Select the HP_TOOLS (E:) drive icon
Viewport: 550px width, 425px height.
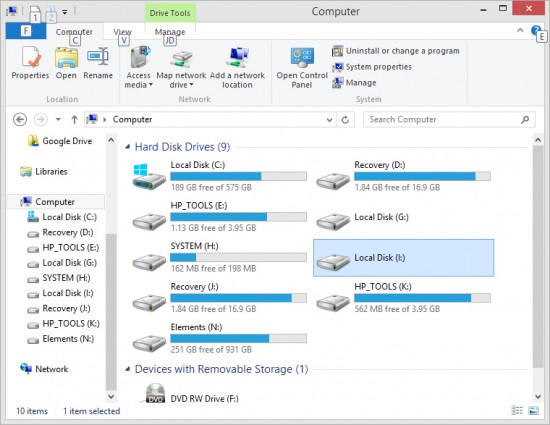(x=149, y=221)
